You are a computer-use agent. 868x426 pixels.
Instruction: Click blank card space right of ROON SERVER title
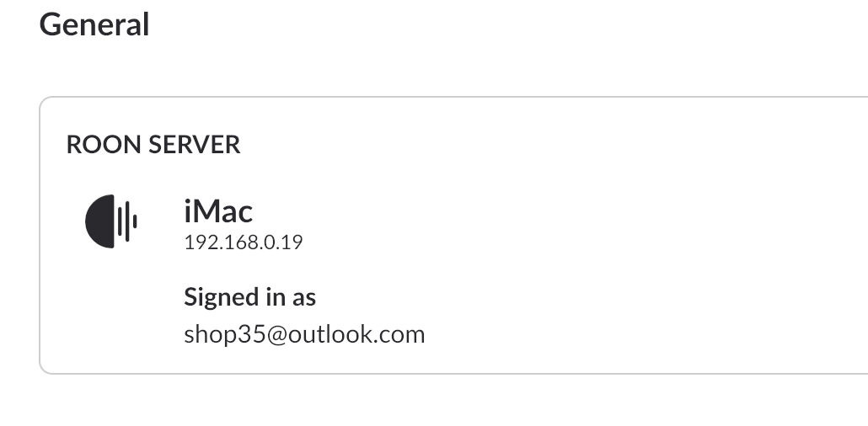(x=554, y=145)
